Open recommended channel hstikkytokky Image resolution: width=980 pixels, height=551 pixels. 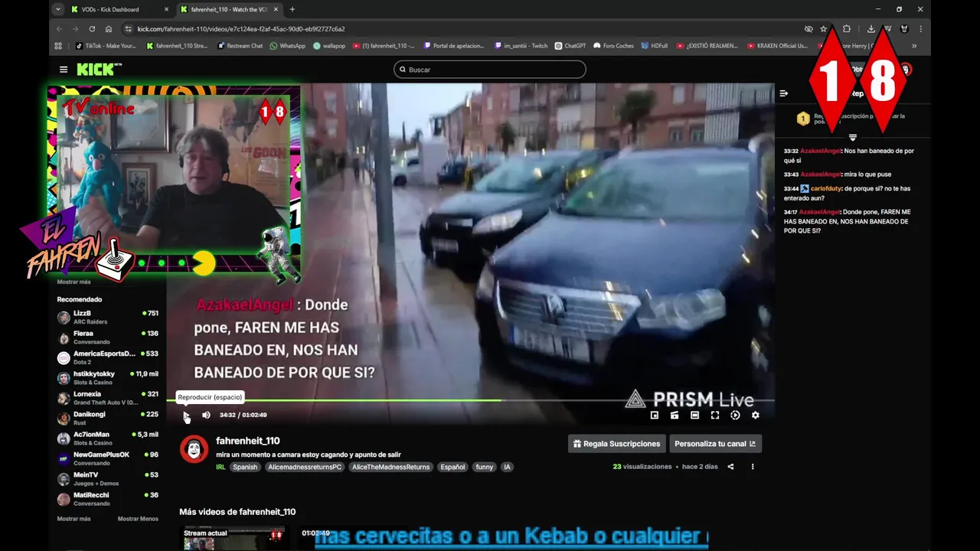[108, 377]
